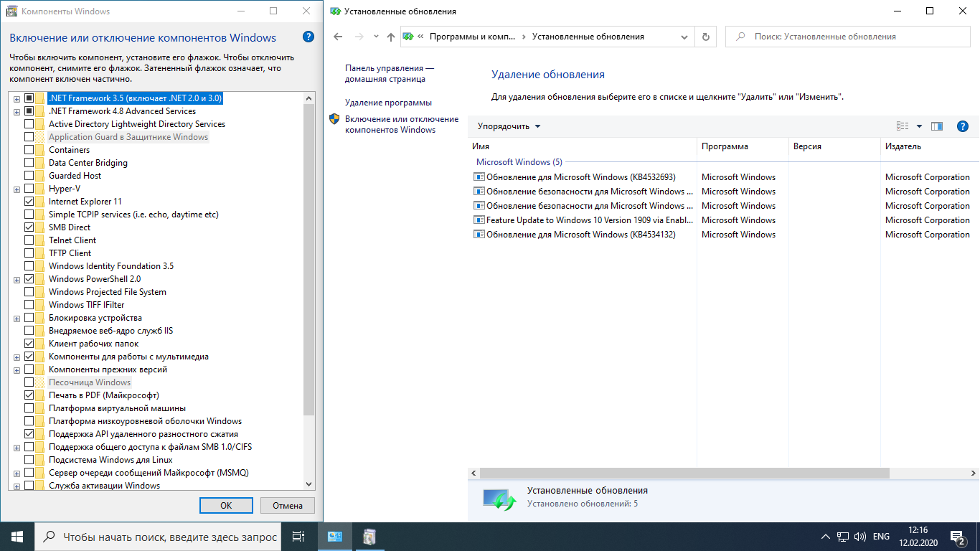Screen dimensions: 980x551
Task: Sort by the Издатель column header
Action: pos(930,146)
